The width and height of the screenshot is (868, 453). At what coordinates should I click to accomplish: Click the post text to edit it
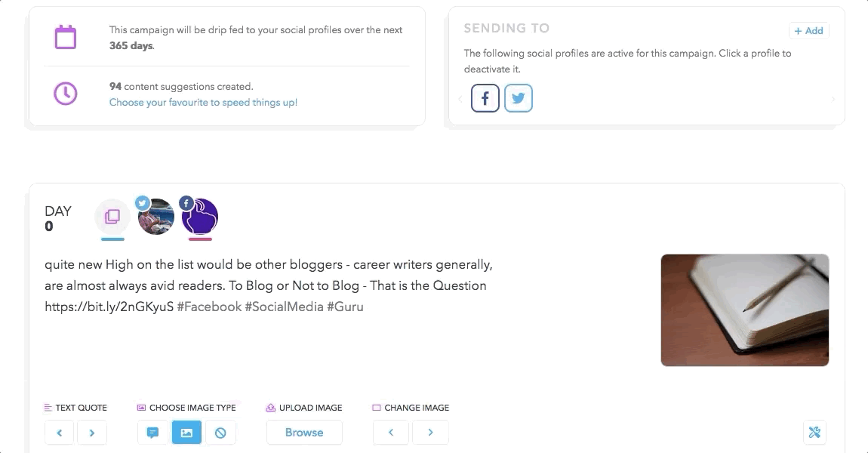pos(269,285)
